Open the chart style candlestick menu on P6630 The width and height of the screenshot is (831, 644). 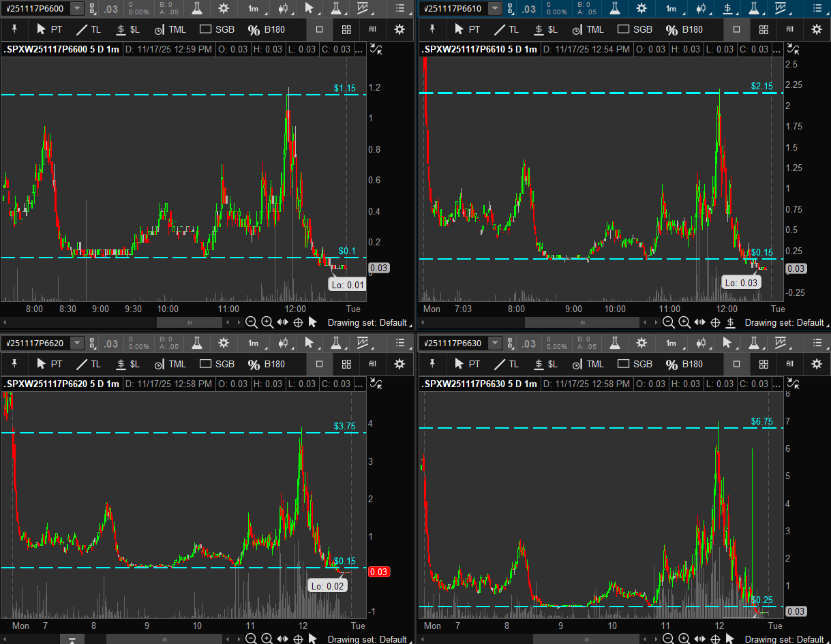[700, 343]
